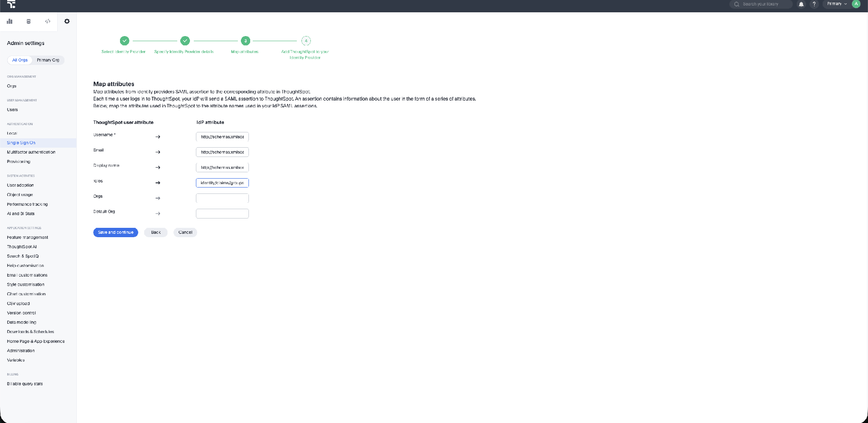The height and width of the screenshot is (423, 868).
Task: Open Variables settings
Action: click(x=16, y=360)
